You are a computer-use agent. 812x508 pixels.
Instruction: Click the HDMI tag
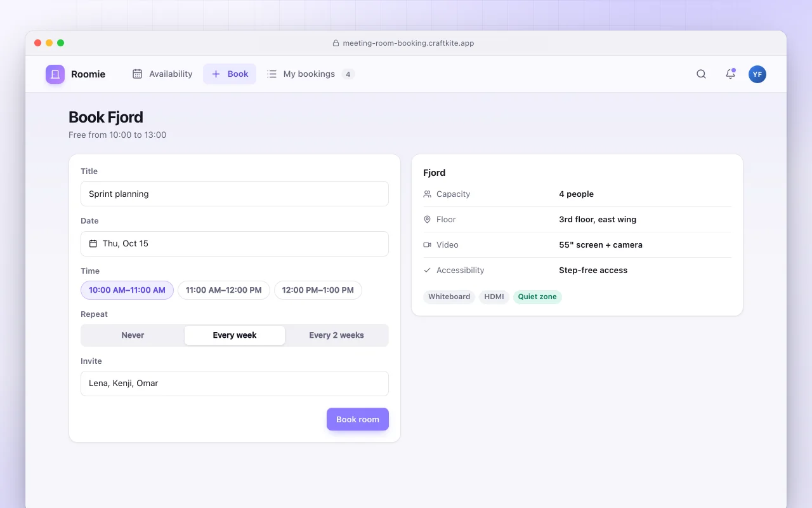pos(494,297)
